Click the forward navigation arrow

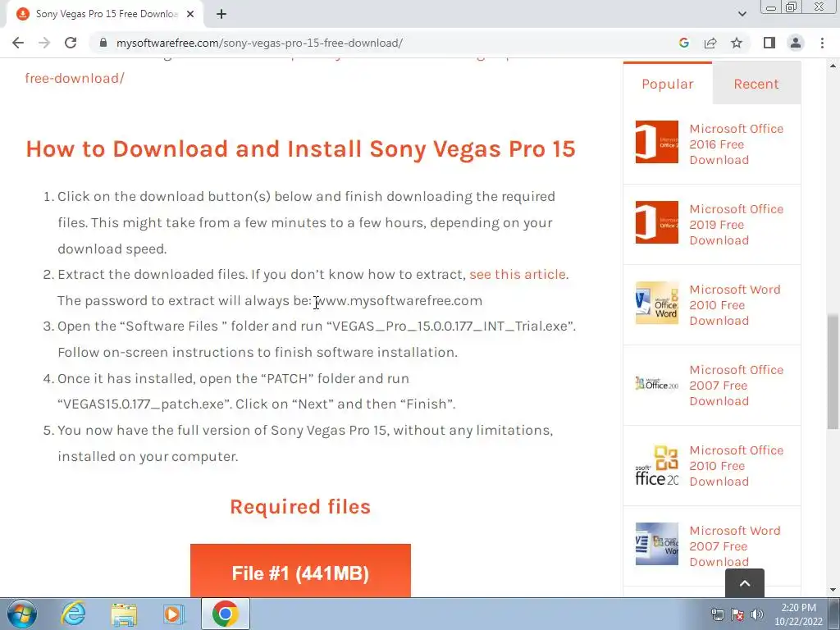tap(44, 43)
